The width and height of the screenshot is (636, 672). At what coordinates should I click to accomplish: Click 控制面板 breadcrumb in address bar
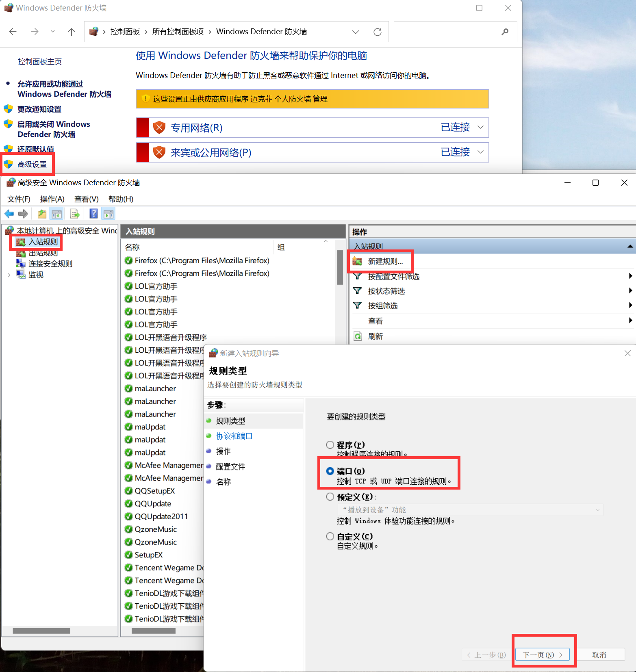[x=125, y=32]
